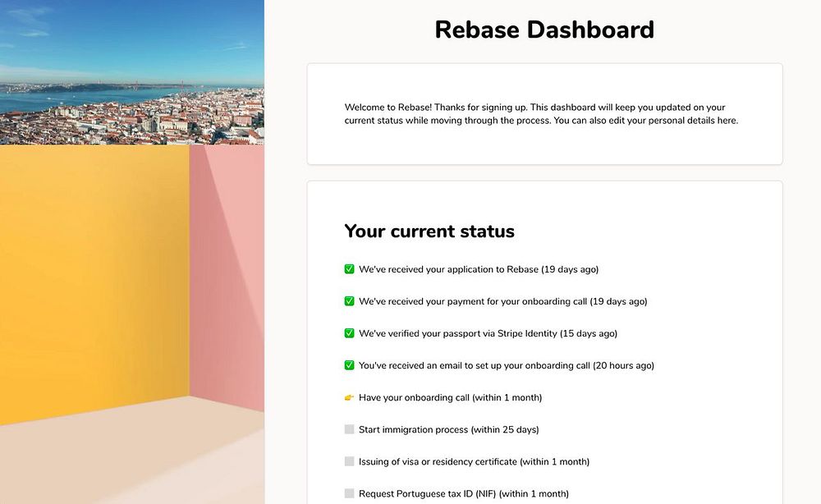Image resolution: width=821 pixels, height=504 pixels.
Task: Click Issuing of visa or residency certificate text
Action: 474,461
